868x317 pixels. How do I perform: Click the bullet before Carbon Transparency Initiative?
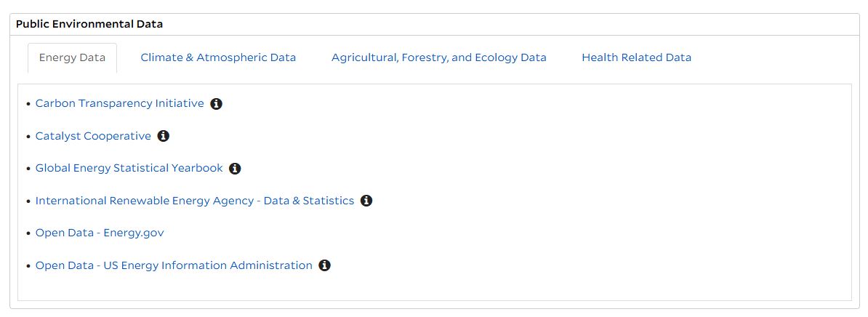(28, 105)
